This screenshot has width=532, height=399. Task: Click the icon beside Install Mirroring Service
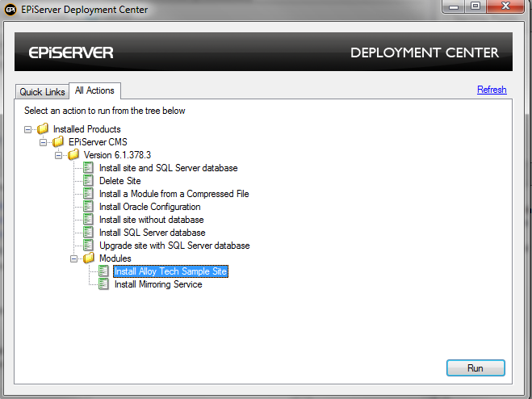click(103, 283)
